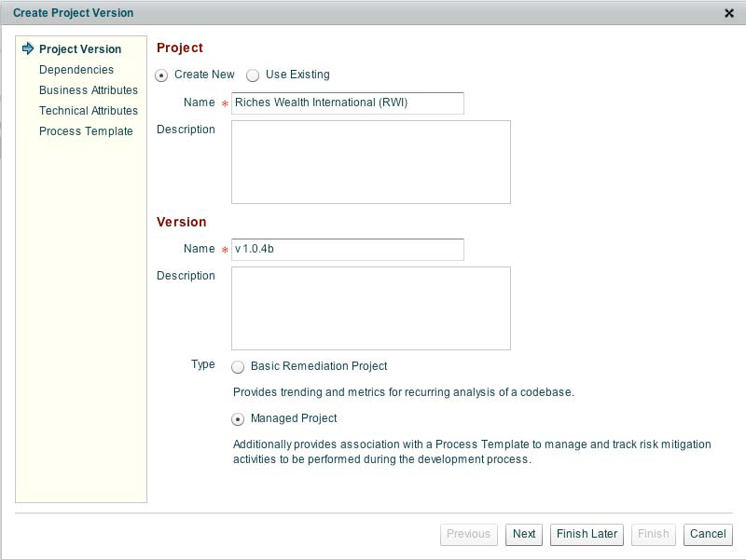746x560 pixels.
Task: Open the Project Version step
Action: click(80, 49)
